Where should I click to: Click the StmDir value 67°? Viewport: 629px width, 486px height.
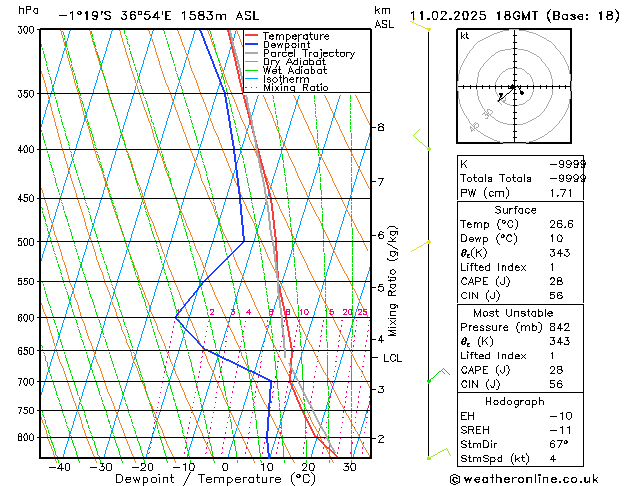pos(559,444)
